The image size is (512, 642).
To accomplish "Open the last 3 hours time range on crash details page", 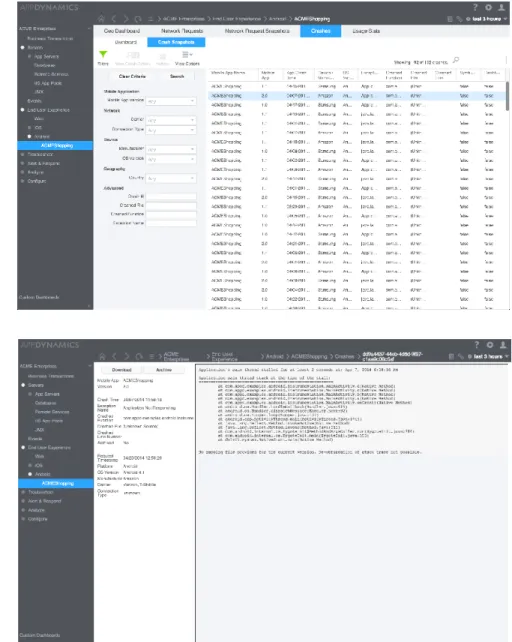I will pos(488,357).
